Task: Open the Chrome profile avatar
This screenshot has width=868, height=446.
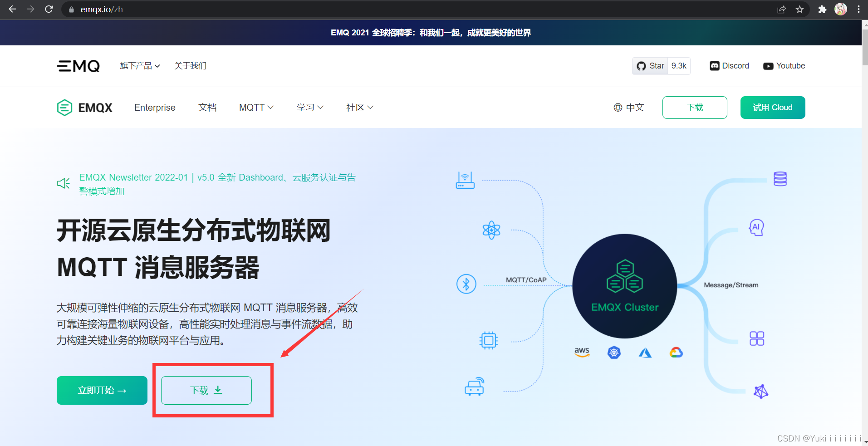Action: tap(841, 9)
